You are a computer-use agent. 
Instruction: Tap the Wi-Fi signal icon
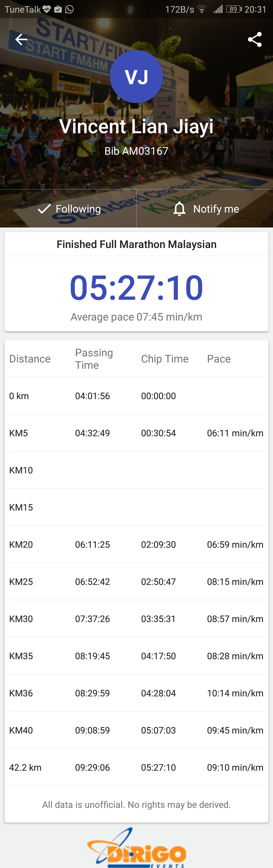coord(202,9)
